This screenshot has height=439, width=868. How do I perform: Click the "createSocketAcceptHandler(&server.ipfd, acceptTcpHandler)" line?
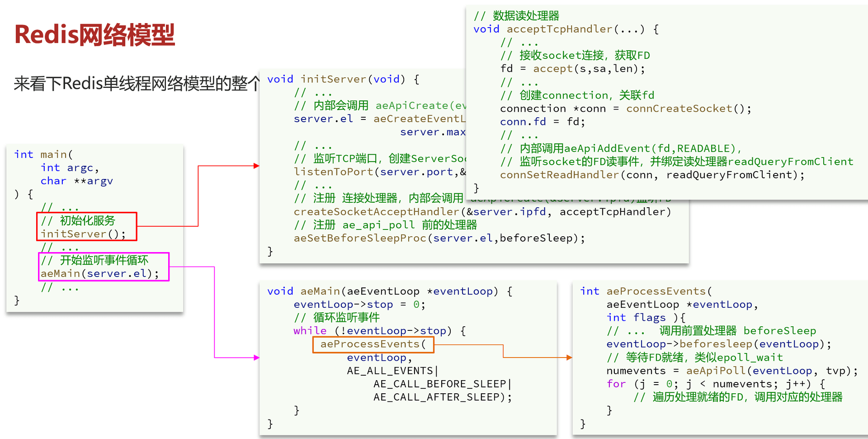click(482, 212)
